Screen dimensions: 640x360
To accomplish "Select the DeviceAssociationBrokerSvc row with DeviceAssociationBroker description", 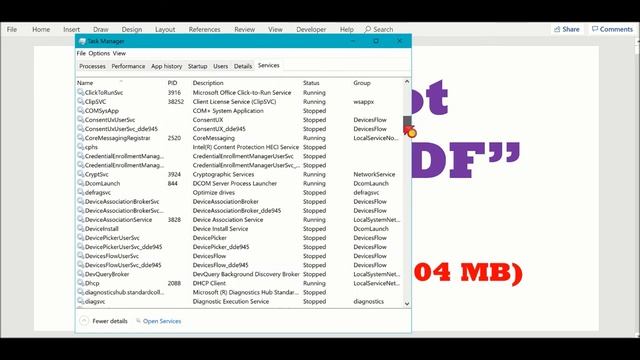I will (240, 202).
